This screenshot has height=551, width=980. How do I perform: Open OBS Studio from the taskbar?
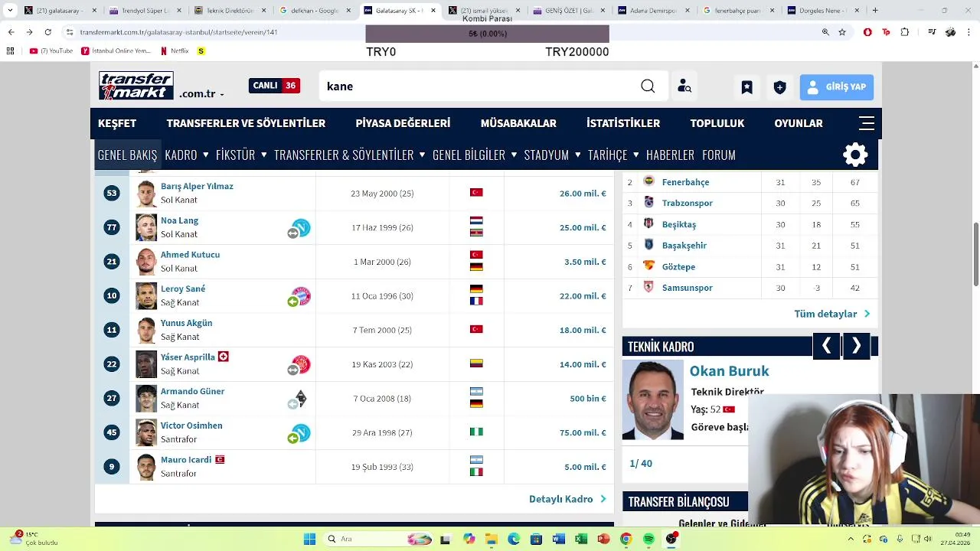671,539
